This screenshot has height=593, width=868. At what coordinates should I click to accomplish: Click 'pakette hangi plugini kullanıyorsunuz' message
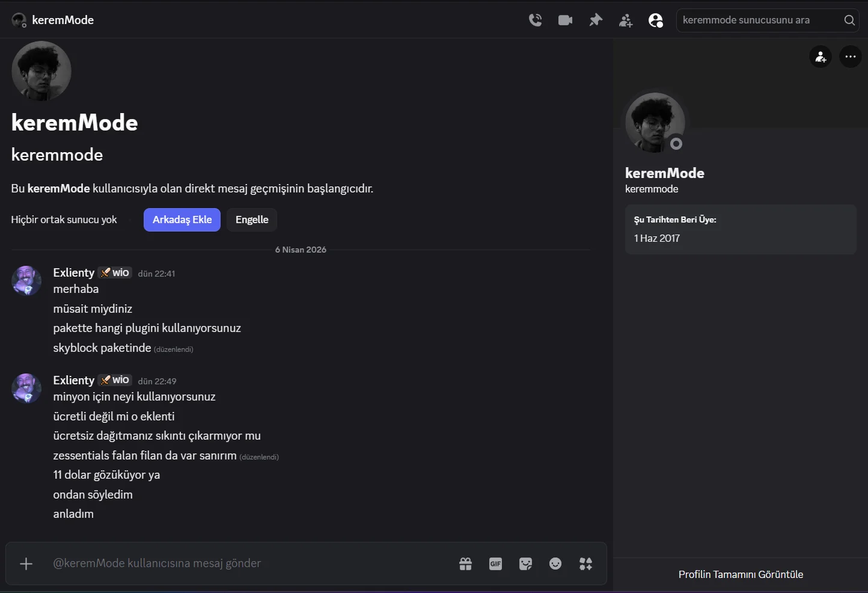coord(147,328)
